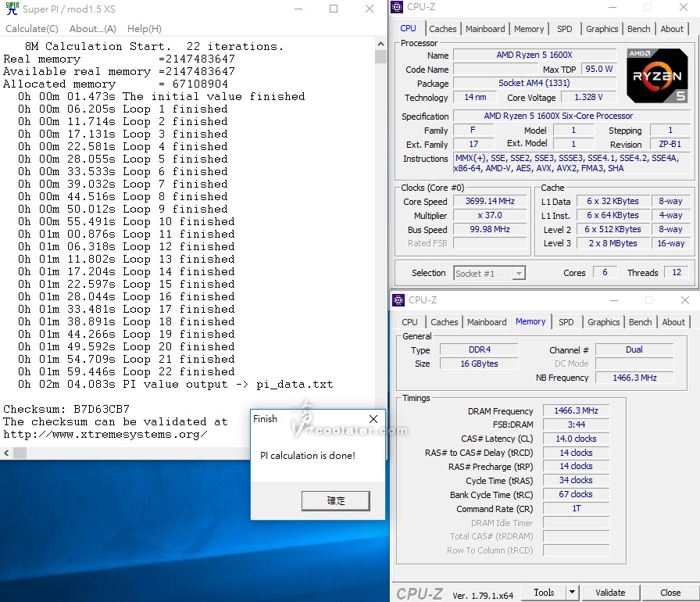Expand the Tools dropdown arrow in CPU-Z
Viewport: 700px width, 602px height.
(x=572, y=593)
